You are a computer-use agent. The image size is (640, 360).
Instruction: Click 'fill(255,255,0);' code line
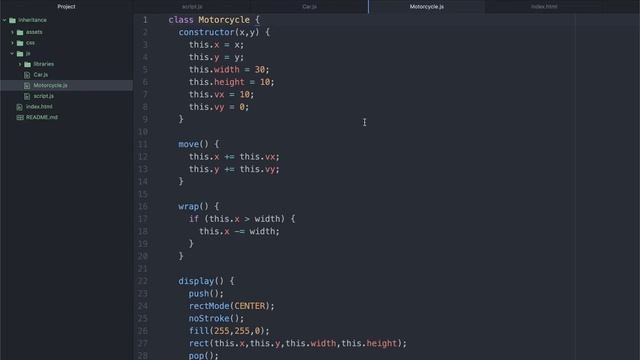pos(229,331)
